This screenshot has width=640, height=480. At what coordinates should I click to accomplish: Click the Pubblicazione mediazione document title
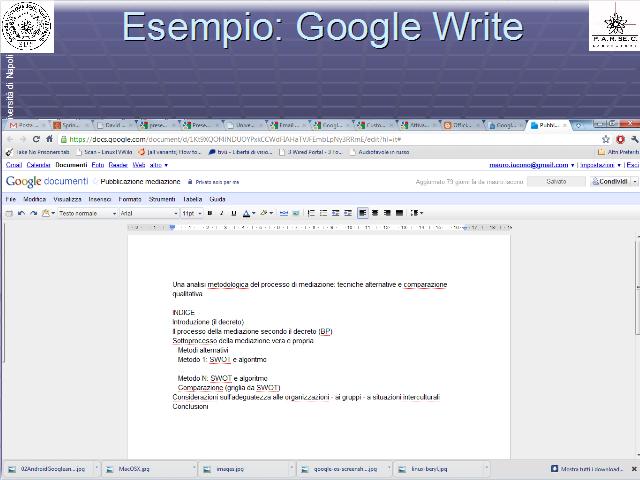pos(140,182)
